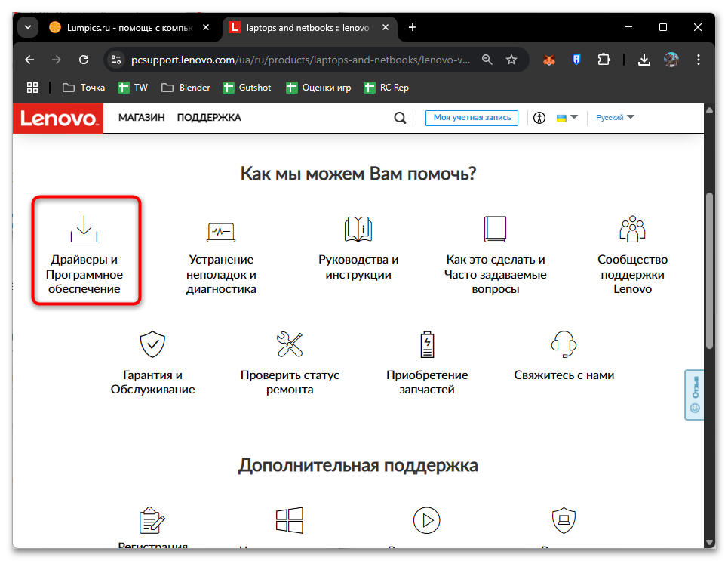Click the play video circle icon
Image resolution: width=728 pixels, height=561 pixels.
(427, 520)
